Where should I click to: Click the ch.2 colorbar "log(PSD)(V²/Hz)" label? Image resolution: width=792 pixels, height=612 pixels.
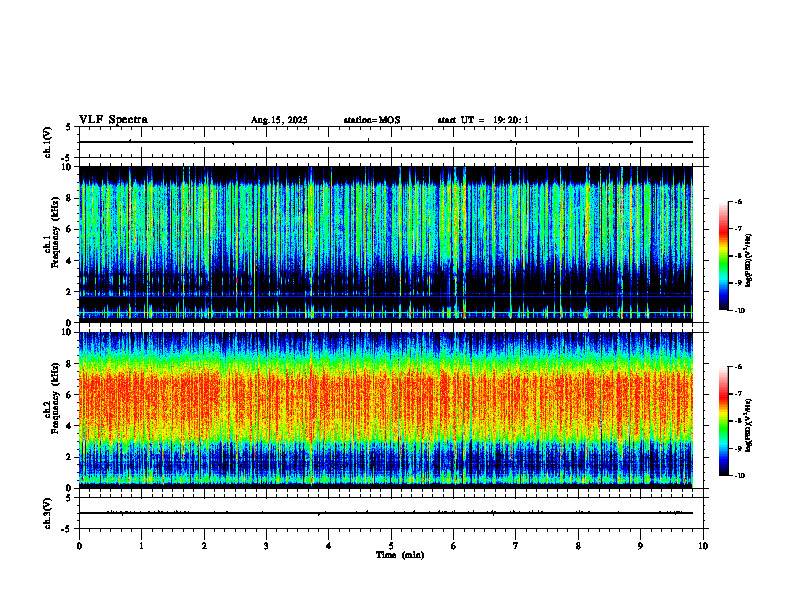point(749,426)
